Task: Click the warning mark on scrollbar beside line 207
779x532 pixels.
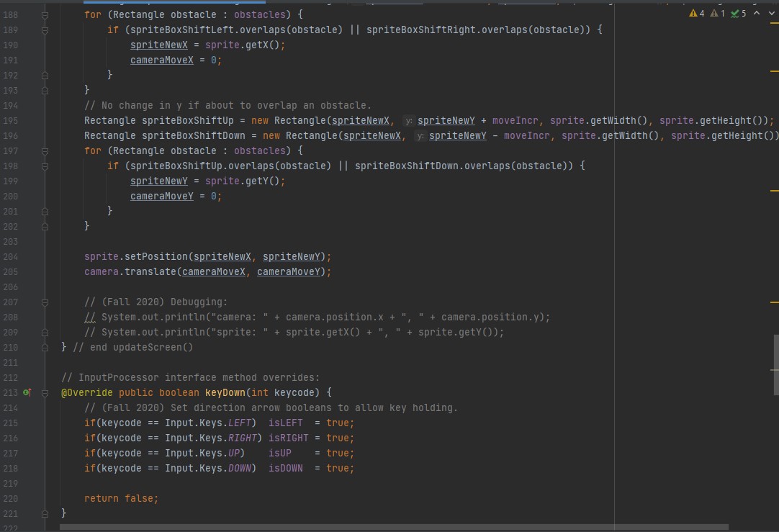Action: point(773,302)
